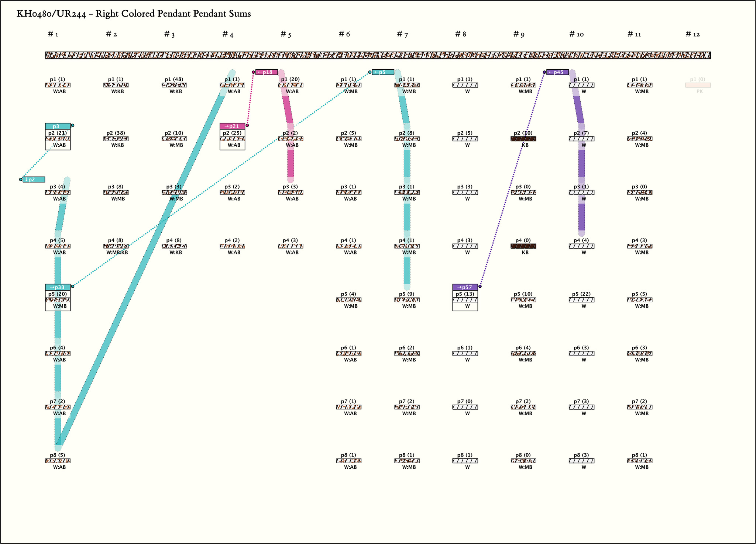Click the W:MB:KB pendant in column 2
Image resolution: width=756 pixels, height=544 pixels.
click(x=116, y=246)
